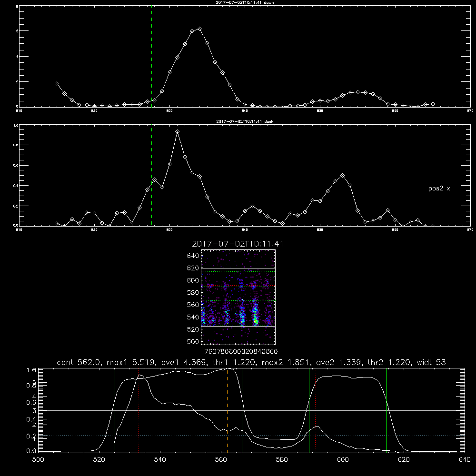Image resolution: width=476 pixels, height=476 pixels.
Task: Click the '500' y-axis label beside spectral image
Action: (x=193, y=341)
